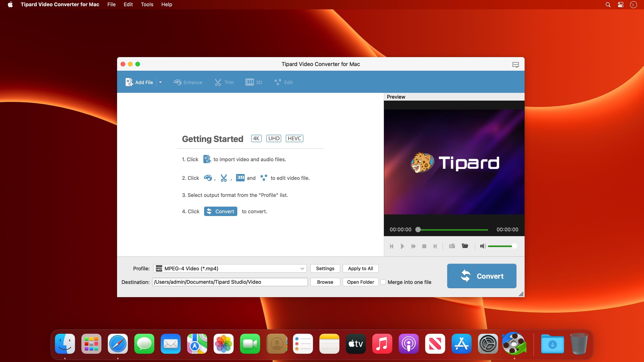Open Messages from the dock

click(144, 344)
